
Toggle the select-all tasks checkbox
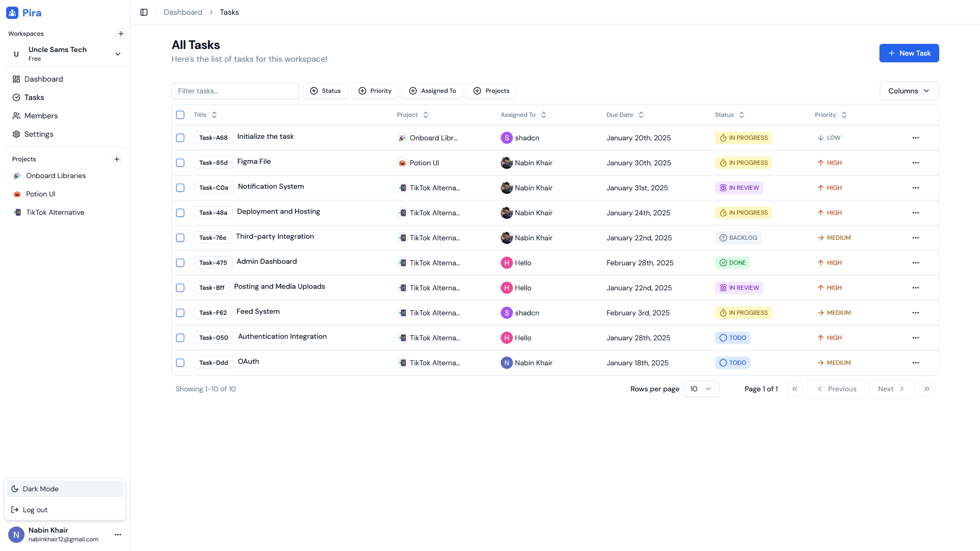coord(180,115)
